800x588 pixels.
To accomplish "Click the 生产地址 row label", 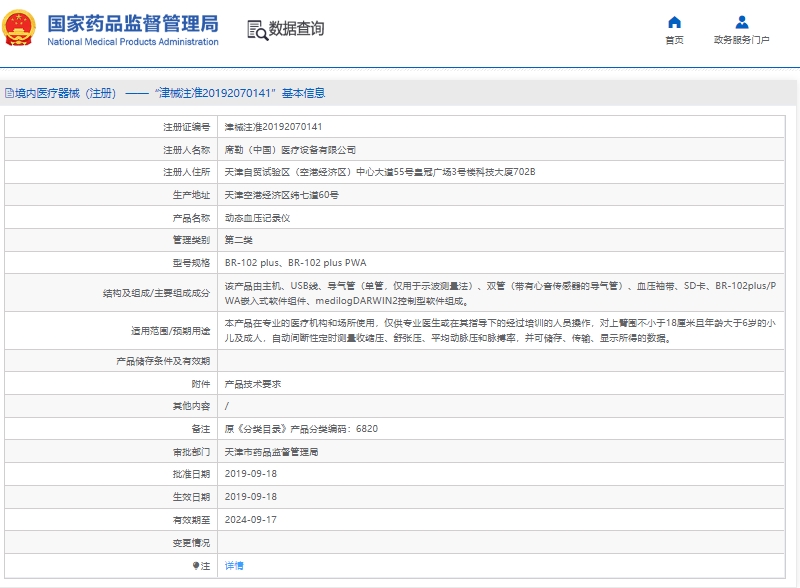I will 191,195.
